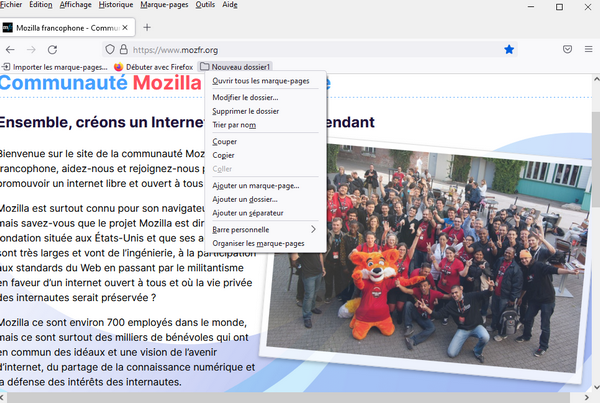Image resolution: width=600 pixels, height=403 pixels.
Task: Toggle the blue bookmark star
Action: [509, 49]
